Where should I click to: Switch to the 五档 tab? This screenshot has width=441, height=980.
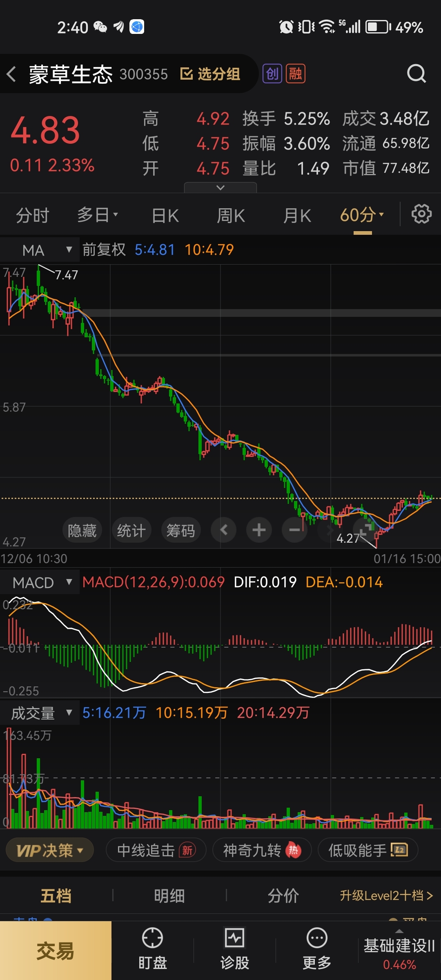[56, 895]
